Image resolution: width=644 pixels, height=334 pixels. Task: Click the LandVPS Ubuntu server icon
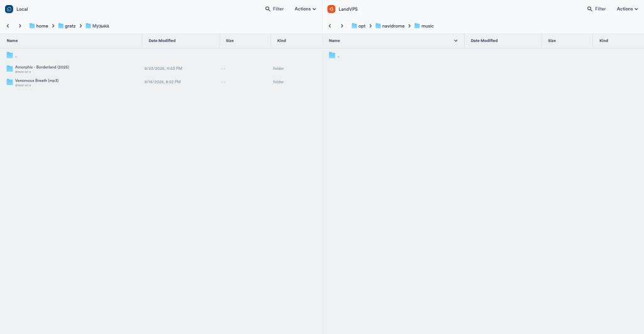coord(331,9)
